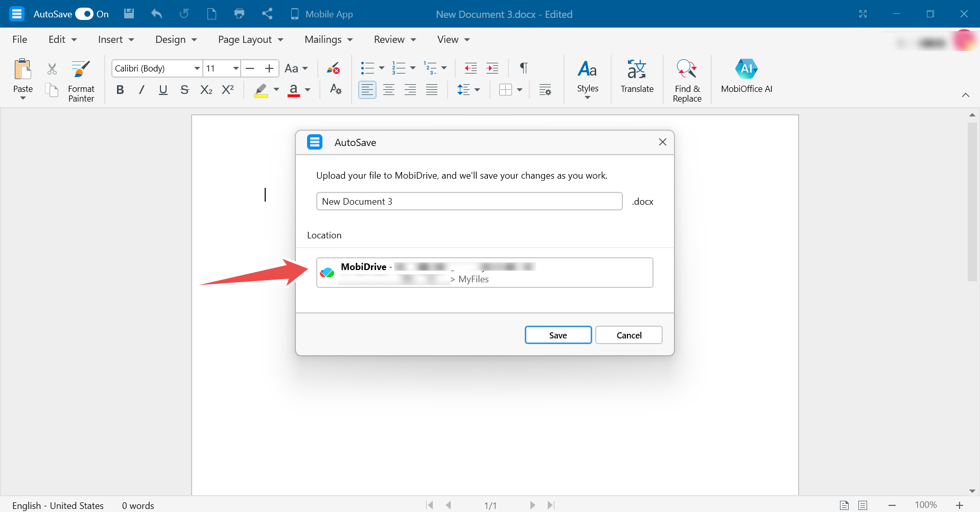
Task: Click the Paste button
Action: pos(23,79)
